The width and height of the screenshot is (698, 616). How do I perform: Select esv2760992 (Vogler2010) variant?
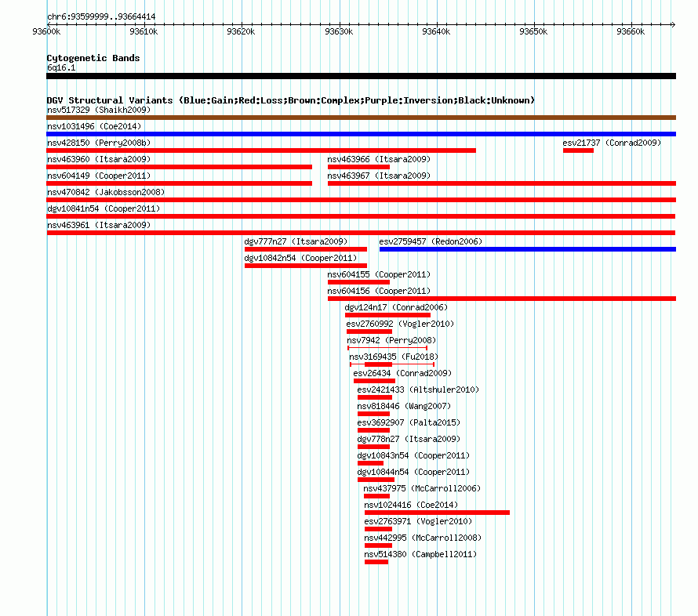(400, 324)
